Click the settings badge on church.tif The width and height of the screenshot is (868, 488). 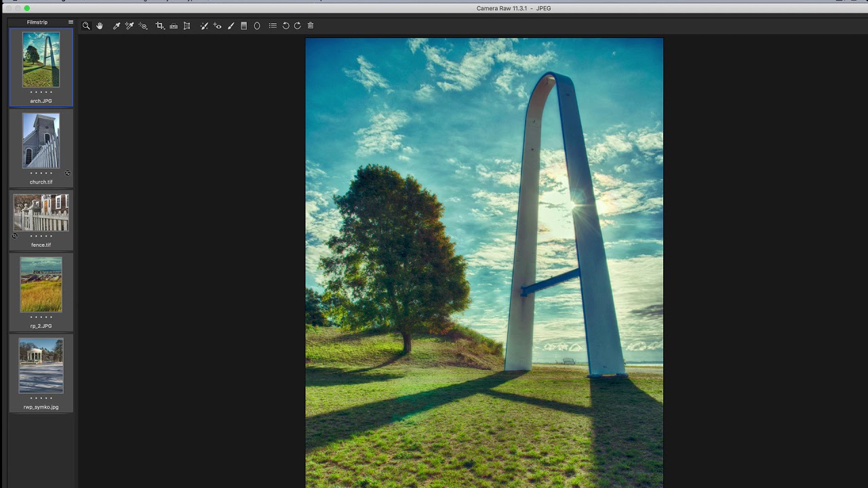pos(68,174)
